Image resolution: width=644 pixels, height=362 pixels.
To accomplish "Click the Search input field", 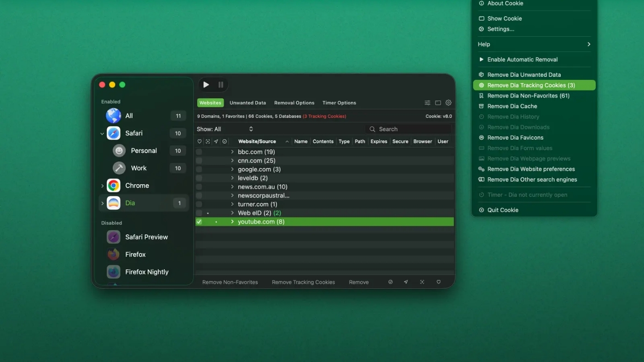I will 408,129.
